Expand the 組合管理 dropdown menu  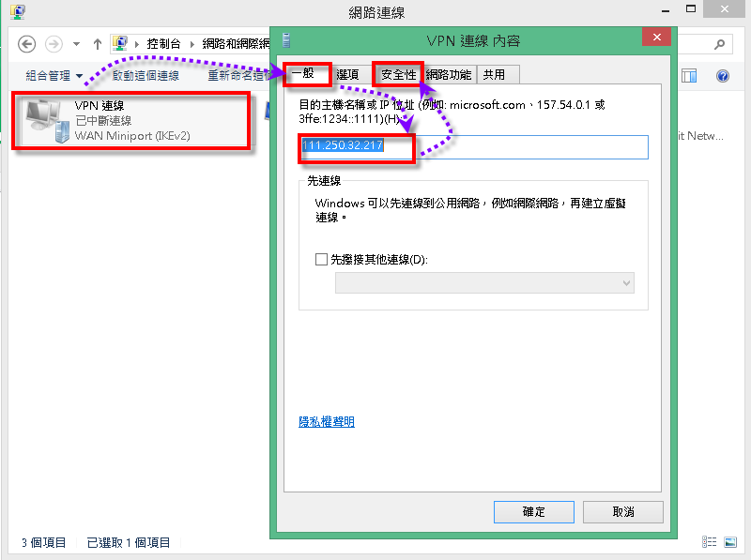[x=54, y=76]
